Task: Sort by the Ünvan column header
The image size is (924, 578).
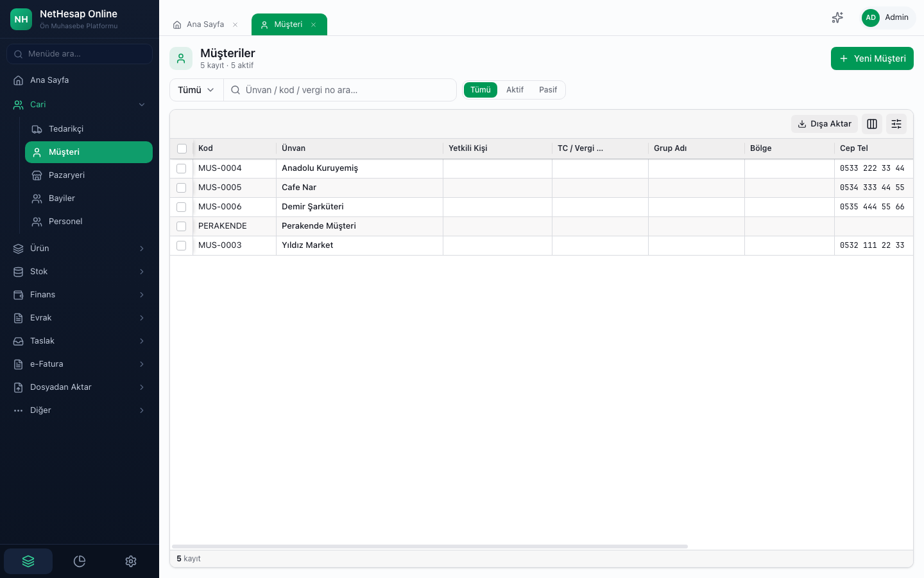Action: [x=359, y=148]
